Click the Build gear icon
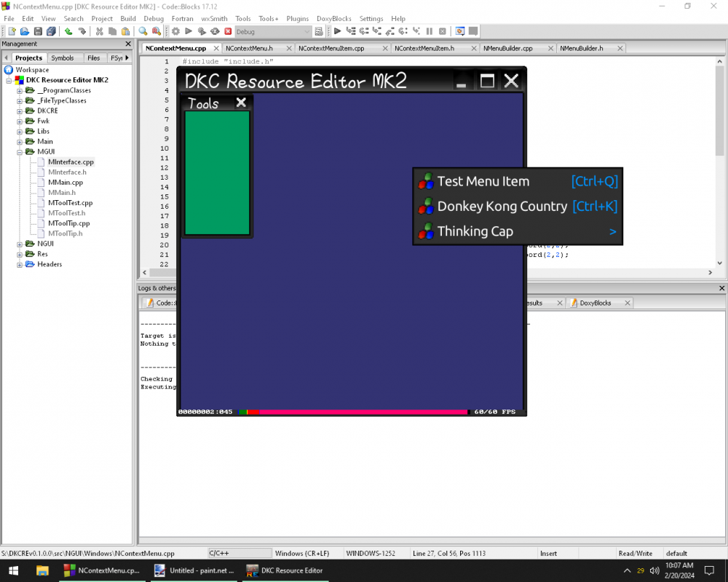 click(x=175, y=31)
